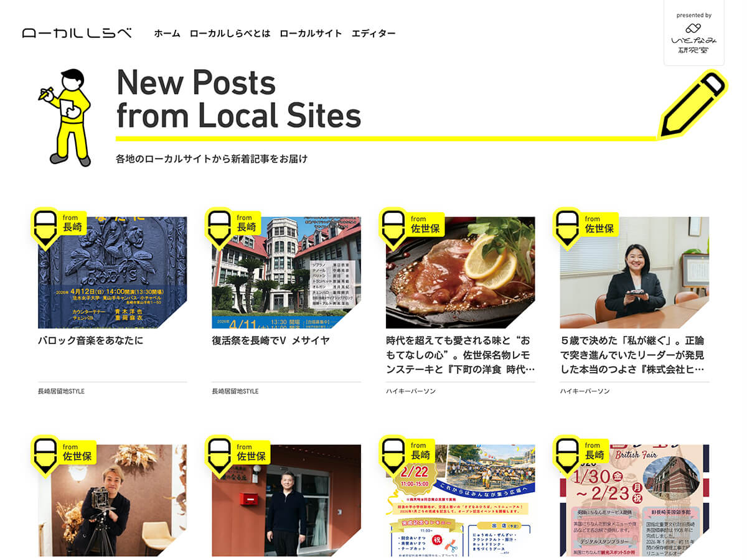Image resolution: width=747 pixels, height=560 pixels.
Task: Open the 復活祭を長崎でV メサイヤ article
Action: (271, 340)
